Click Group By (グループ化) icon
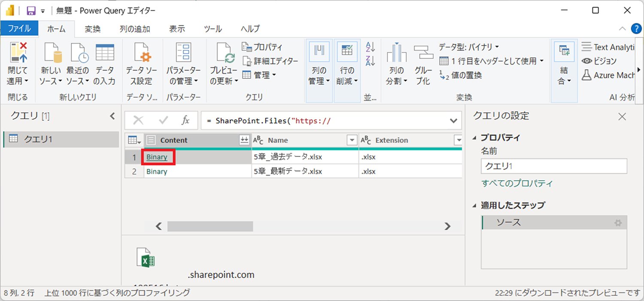This screenshot has width=644, height=301. [423, 52]
